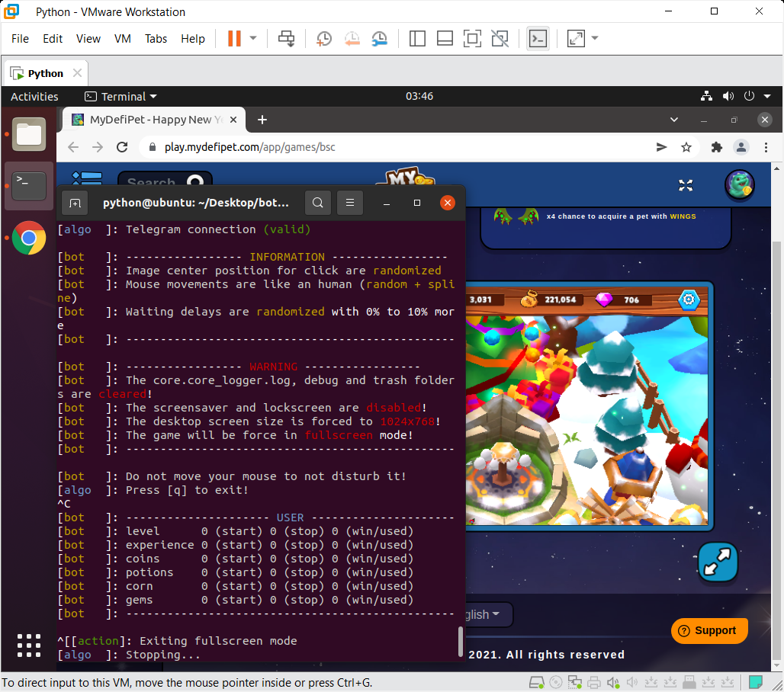Viewport: 784px width, 692px height.
Task: Open the power options dropdown arrow
Action: (253, 38)
